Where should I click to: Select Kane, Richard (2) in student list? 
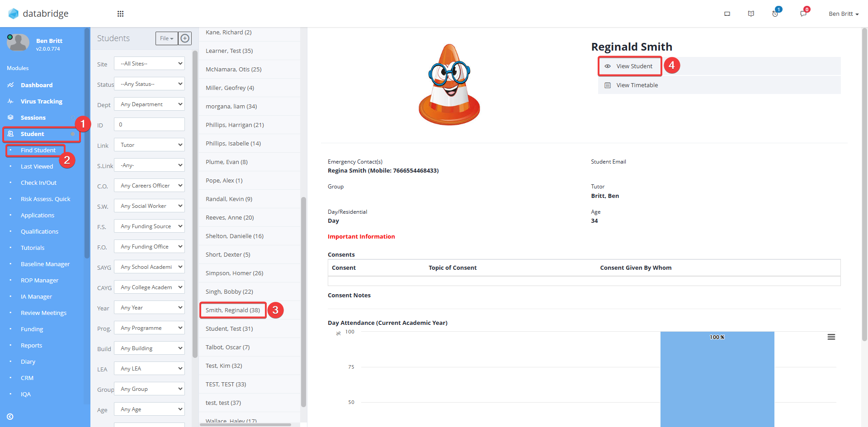(250, 33)
